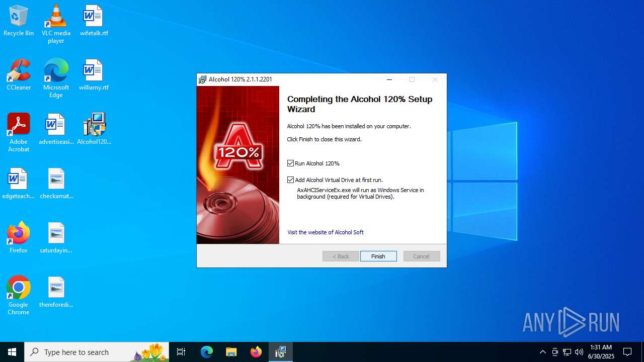Select the CCleaner desktop shortcut

(19, 75)
